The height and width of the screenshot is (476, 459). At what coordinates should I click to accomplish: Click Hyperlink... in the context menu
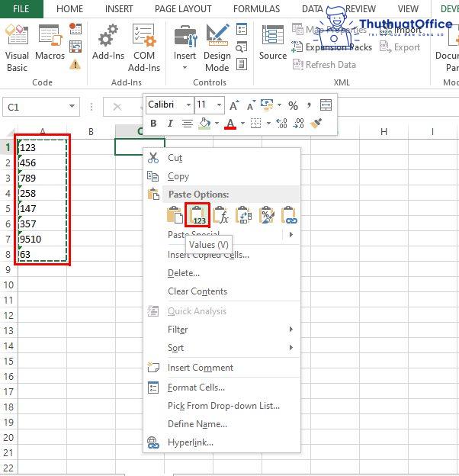(x=222, y=442)
